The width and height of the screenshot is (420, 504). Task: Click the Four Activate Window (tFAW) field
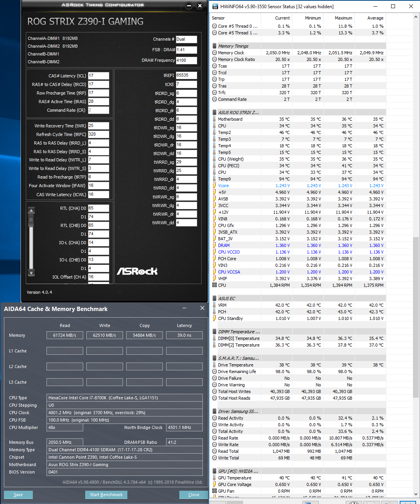98,186
